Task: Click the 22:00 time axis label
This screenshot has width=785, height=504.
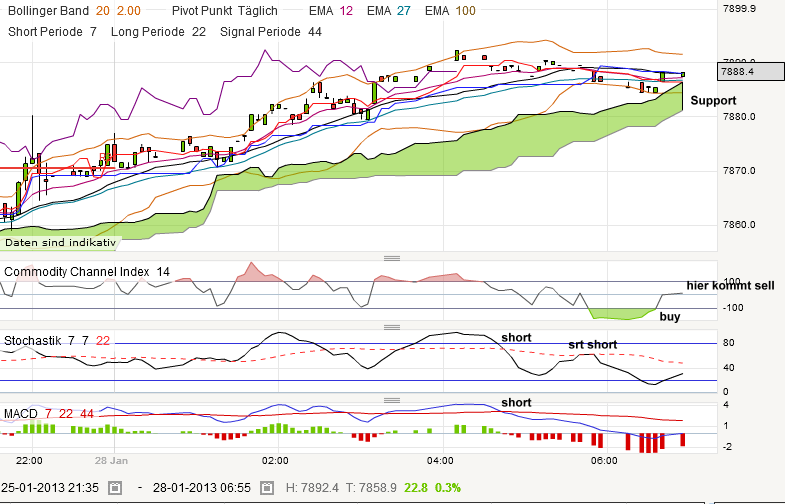Action: [x=29, y=460]
